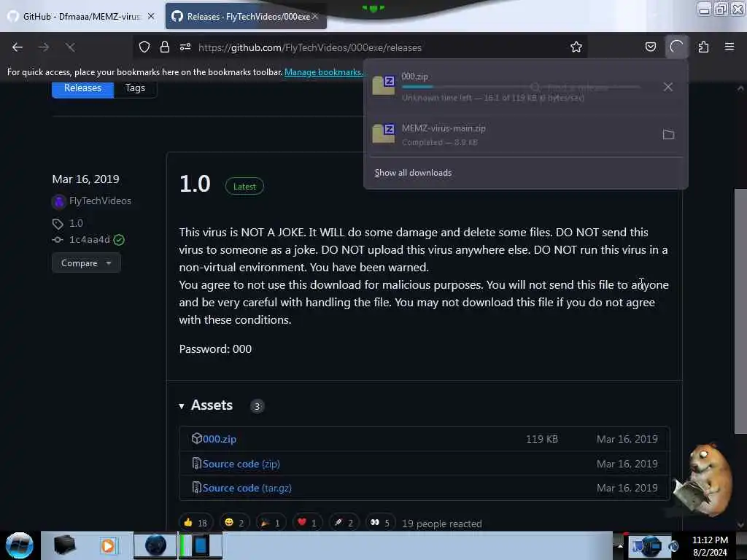Screen dimensions: 747x560
Task: Stop loading the page with the X button
Action: tap(70, 47)
